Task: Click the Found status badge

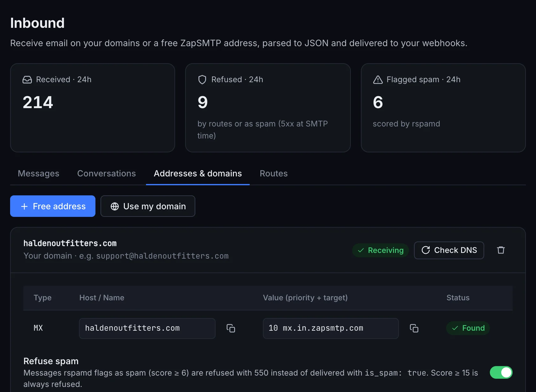Action: 468,328
